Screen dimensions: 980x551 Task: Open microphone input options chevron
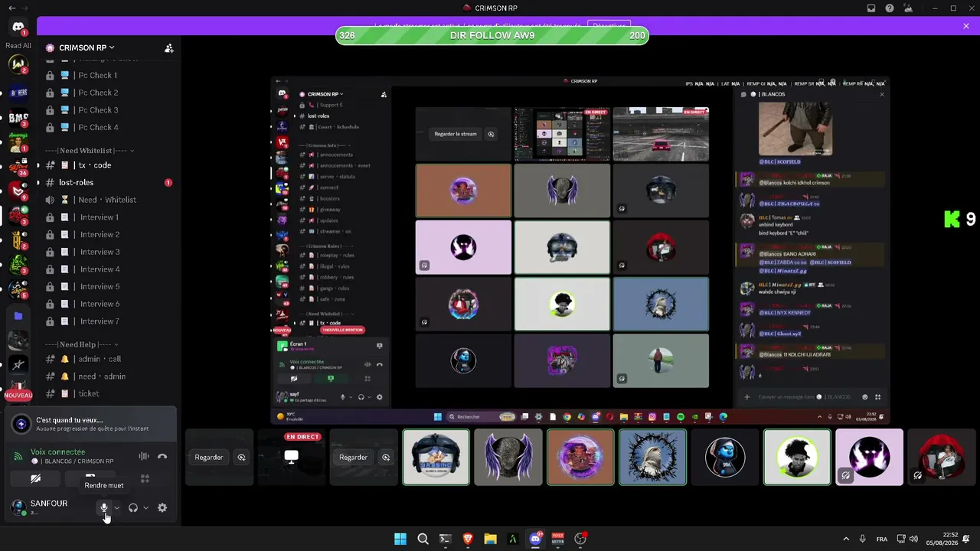[116, 507]
